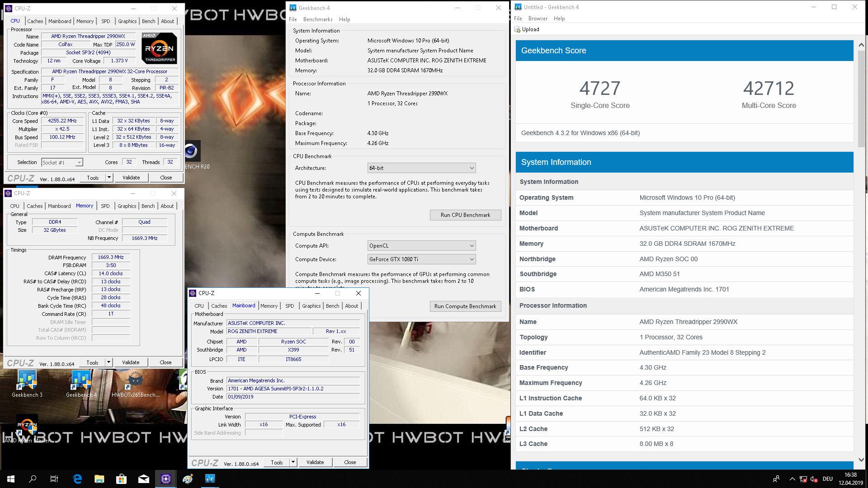Open the Socket #1 selection dropdown
Viewport: 868px width, 488px height.
[62, 163]
